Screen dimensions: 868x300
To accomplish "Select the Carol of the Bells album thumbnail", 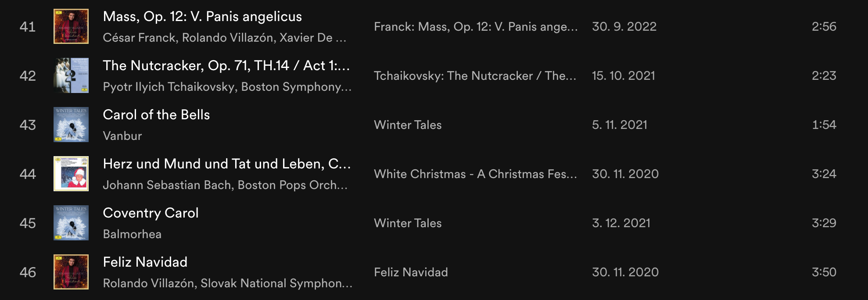I will point(71,125).
